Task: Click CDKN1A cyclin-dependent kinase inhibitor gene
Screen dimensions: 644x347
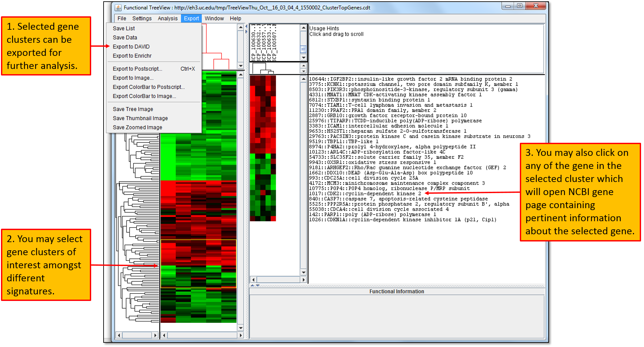Action: [x=403, y=220]
